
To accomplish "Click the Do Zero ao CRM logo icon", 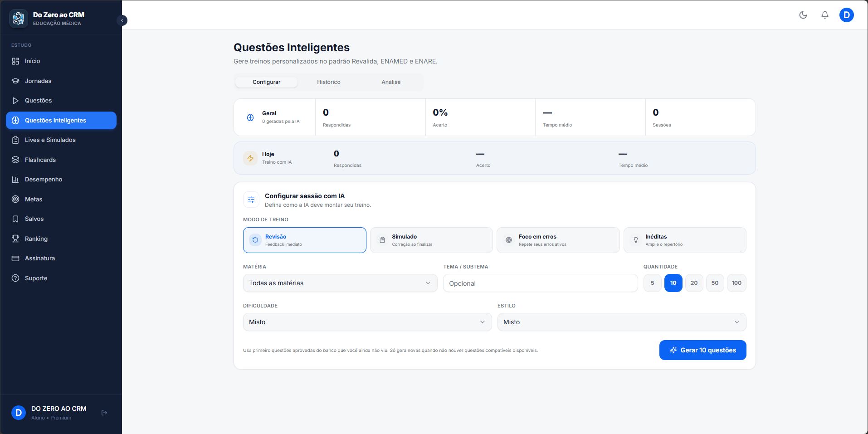I will pos(19,19).
